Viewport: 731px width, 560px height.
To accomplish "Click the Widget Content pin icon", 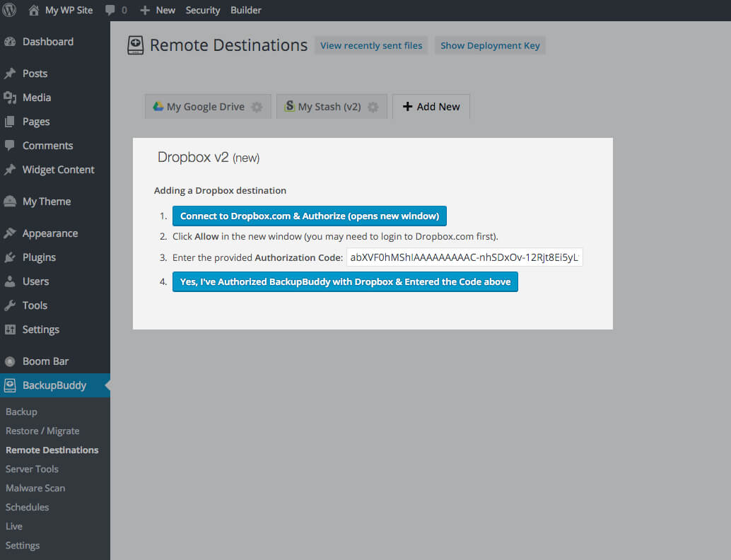I will (x=10, y=170).
